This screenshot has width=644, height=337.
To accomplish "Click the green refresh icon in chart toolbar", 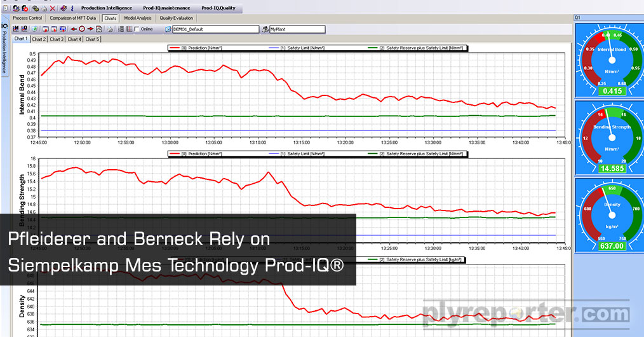I will click(x=34, y=29).
